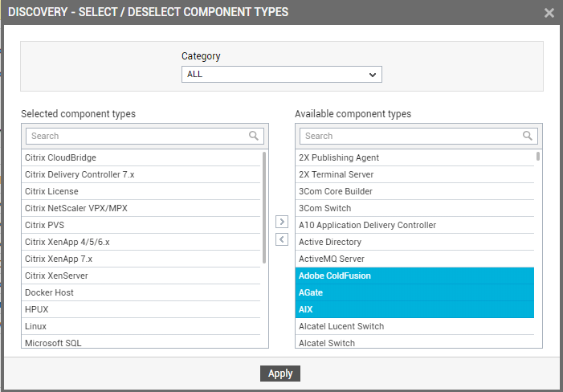Select Citrix NetScaler VPX/MPX

point(141,208)
